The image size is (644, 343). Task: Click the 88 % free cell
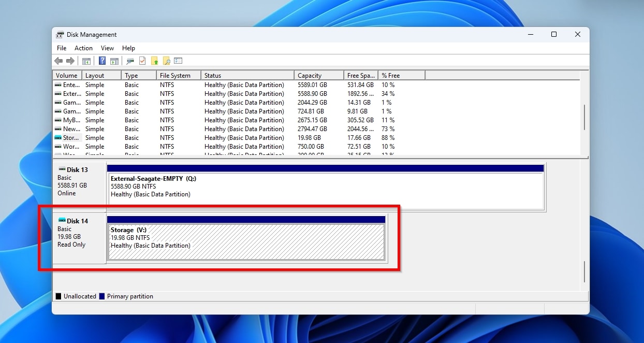pos(388,138)
